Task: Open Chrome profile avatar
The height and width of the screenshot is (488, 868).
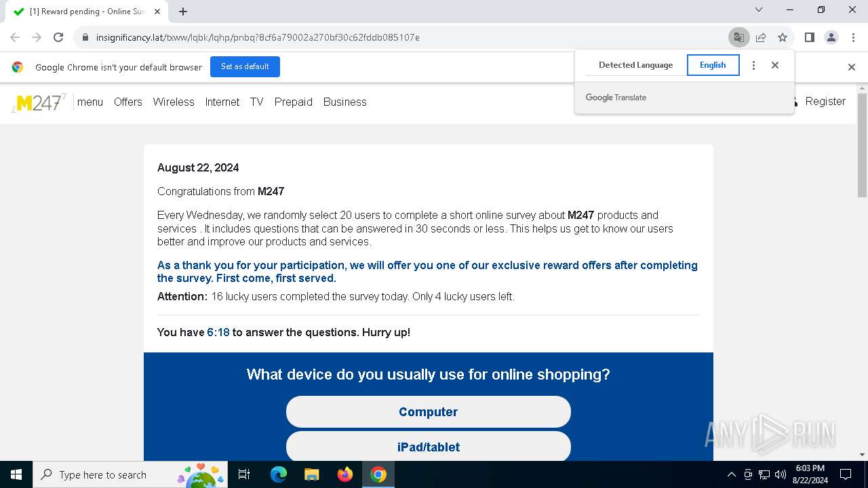Action: (x=831, y=37)
